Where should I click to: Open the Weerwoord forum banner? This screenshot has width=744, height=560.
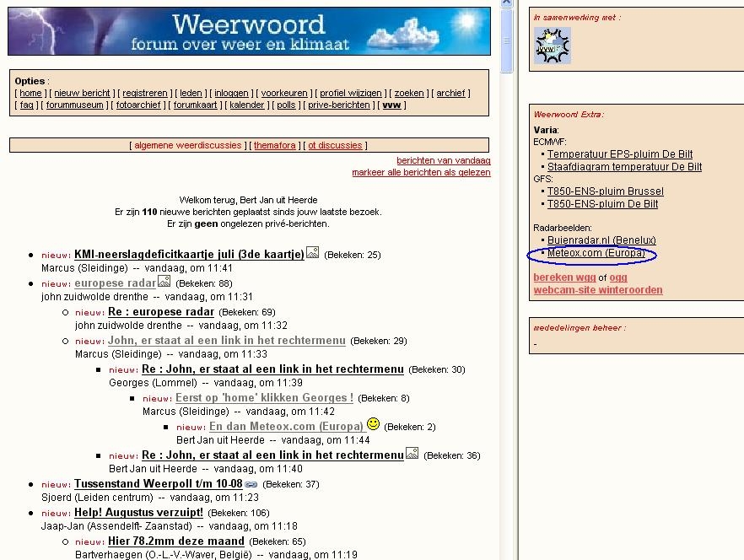pos(249,31)
